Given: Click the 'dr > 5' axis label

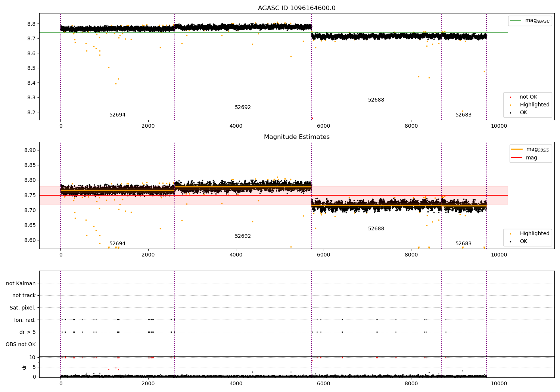Looking at the screenshot, I should [x=28, y=332].
